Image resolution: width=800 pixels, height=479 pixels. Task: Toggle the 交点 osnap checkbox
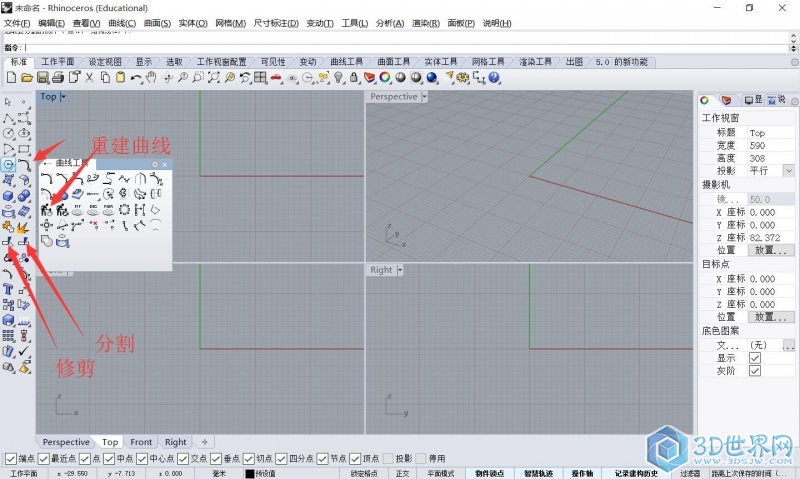pos(183,459)
